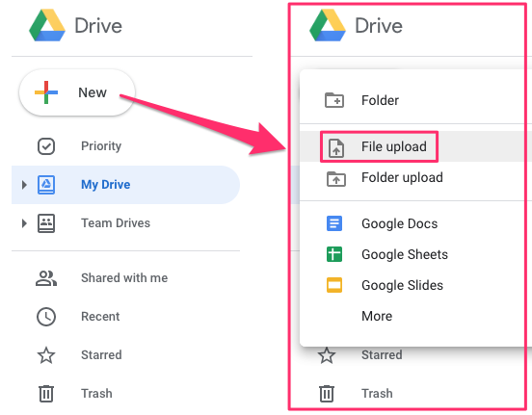Screen dimensions: 532x415
Task: Open Recent in left sidebar
Action: pyautogui.click(x=100, y=317)
